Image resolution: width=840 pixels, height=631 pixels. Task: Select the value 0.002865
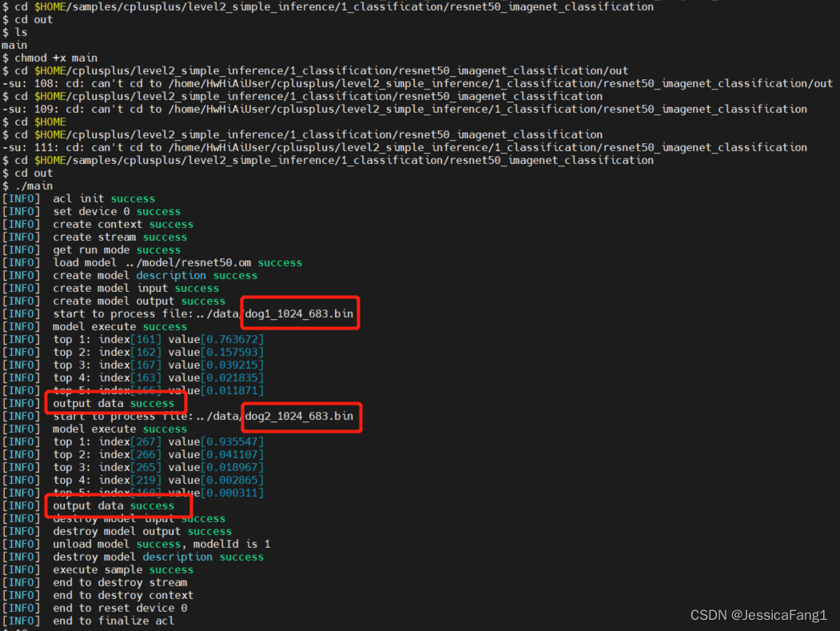point(233,481)
